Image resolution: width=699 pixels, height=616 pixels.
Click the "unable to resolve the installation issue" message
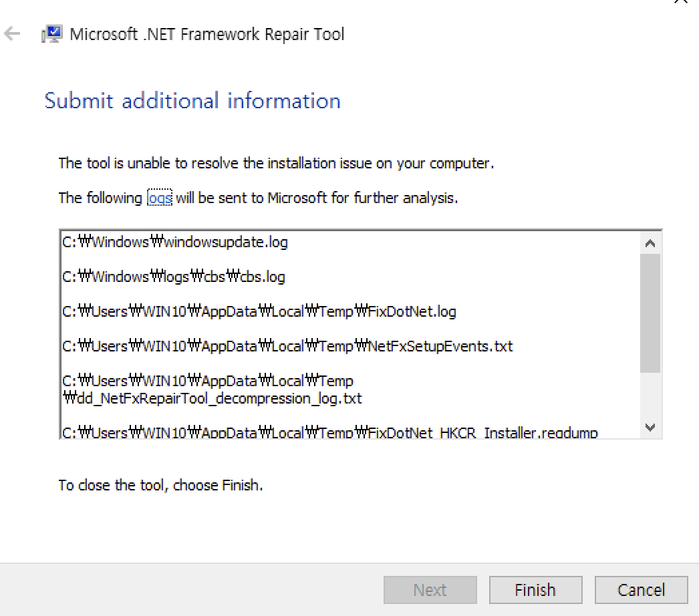click(277, 163)
